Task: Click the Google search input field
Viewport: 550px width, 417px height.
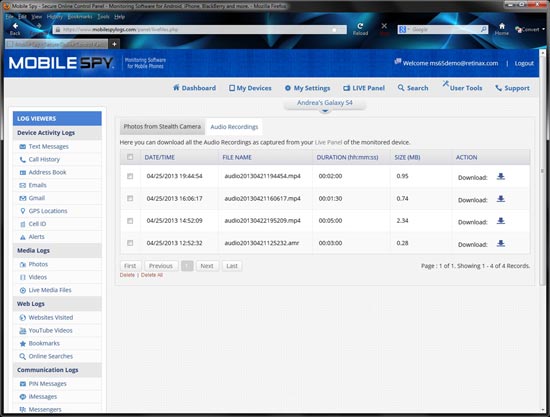Action: pyautogui.click(x=444, y=29)
